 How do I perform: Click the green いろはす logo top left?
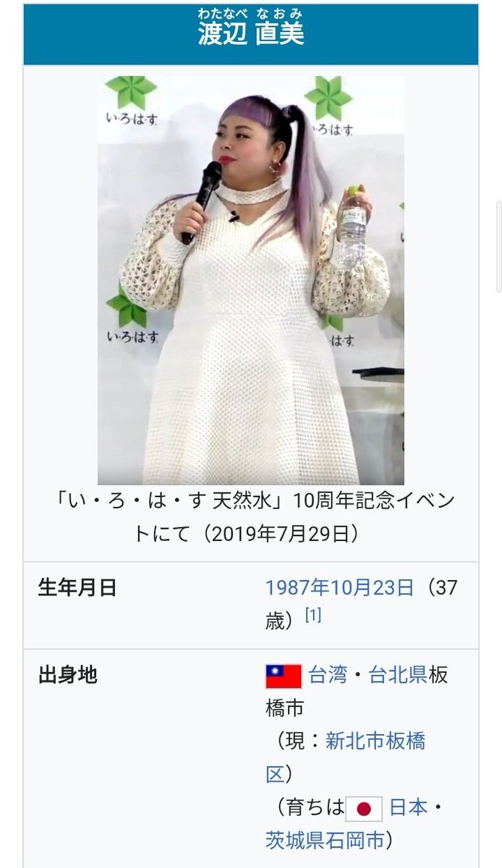click(x=131, y=101)
